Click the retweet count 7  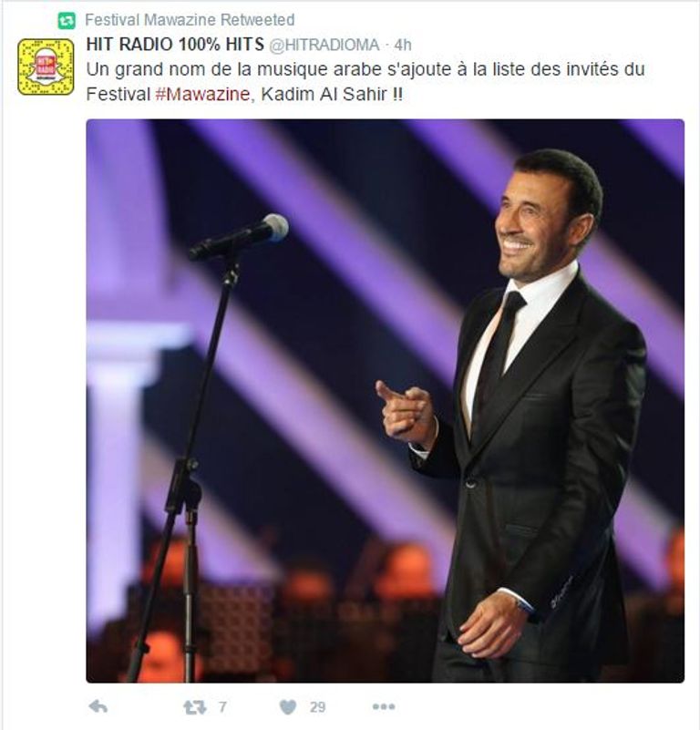222,707
